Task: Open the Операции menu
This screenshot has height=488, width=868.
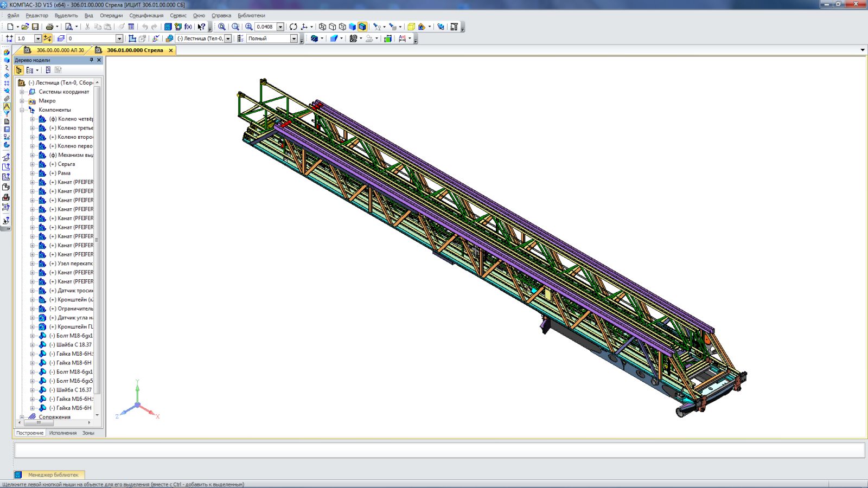Action: 111,16
